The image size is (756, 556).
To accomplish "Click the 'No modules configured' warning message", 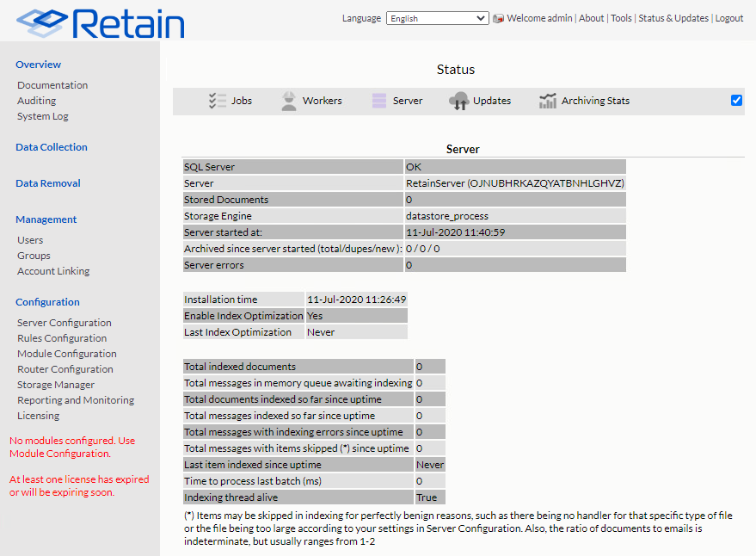I will pos(72,447).
